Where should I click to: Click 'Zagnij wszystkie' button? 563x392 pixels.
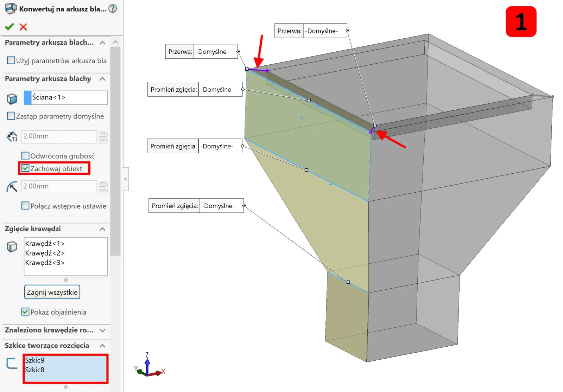(52, 292)
